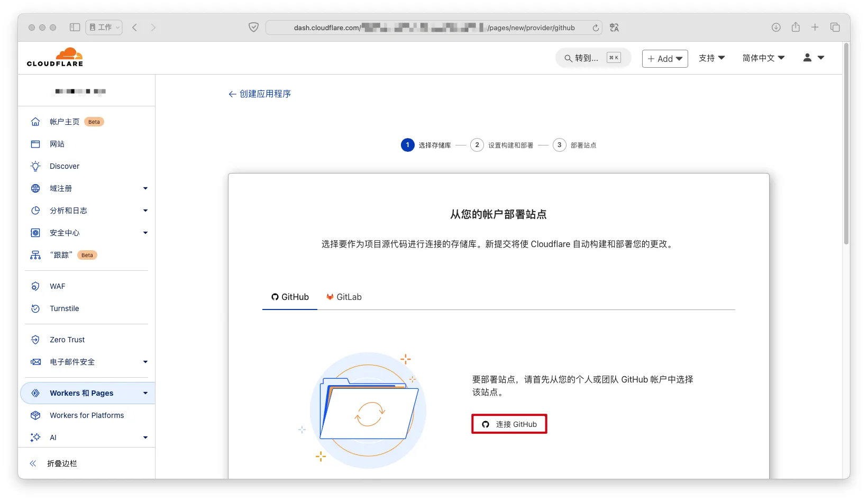Expand the 电子邮件安全 submenu arrow
Screen dimensions: 868x501
(x=145, y=362)
